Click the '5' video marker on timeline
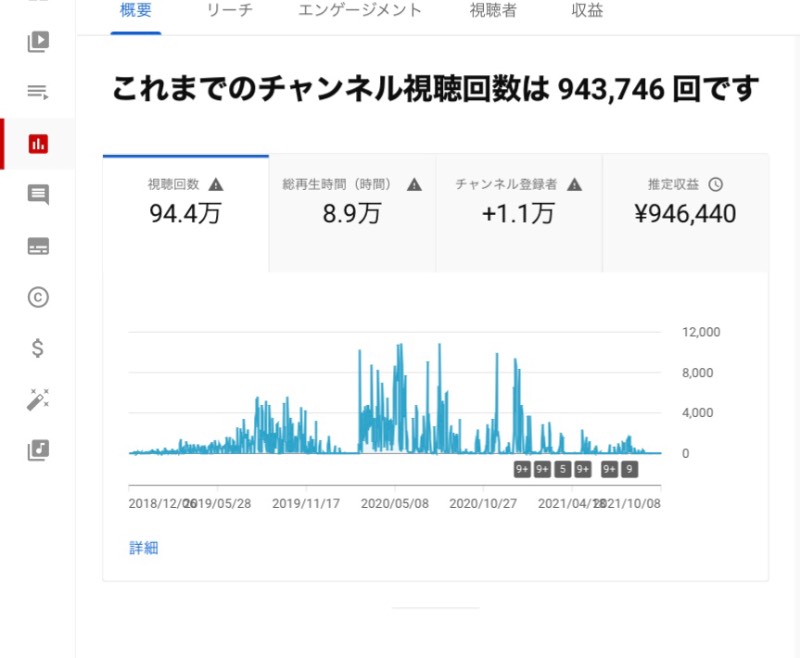Viewport: 800px width, 658px height. (562, 469)
